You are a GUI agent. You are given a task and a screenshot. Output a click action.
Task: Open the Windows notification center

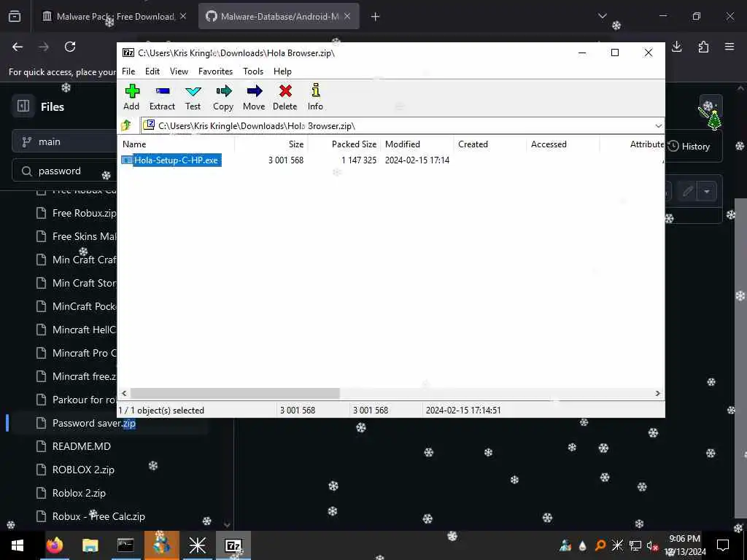[x=723, y=545]
